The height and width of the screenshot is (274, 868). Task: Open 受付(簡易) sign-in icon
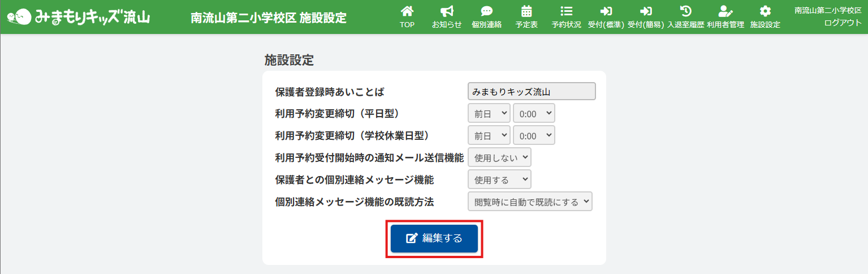click(x=645, y=11)
